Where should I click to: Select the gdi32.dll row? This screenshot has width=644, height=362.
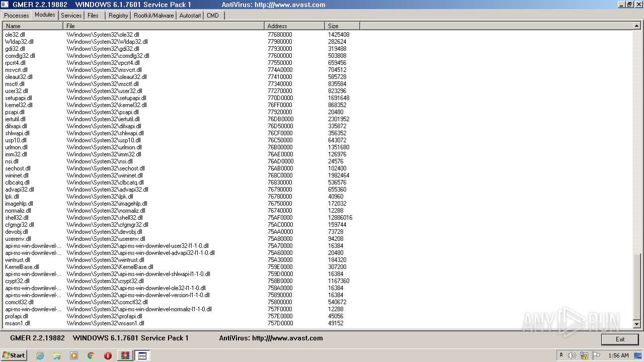317,49
